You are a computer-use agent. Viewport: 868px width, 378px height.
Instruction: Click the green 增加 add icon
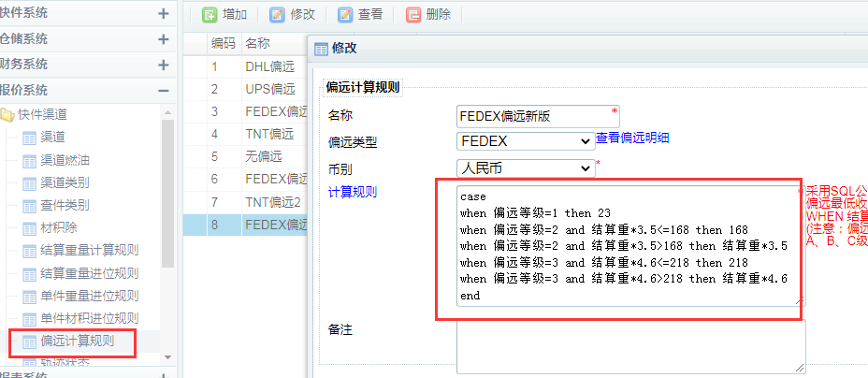(x=210, y=14)
